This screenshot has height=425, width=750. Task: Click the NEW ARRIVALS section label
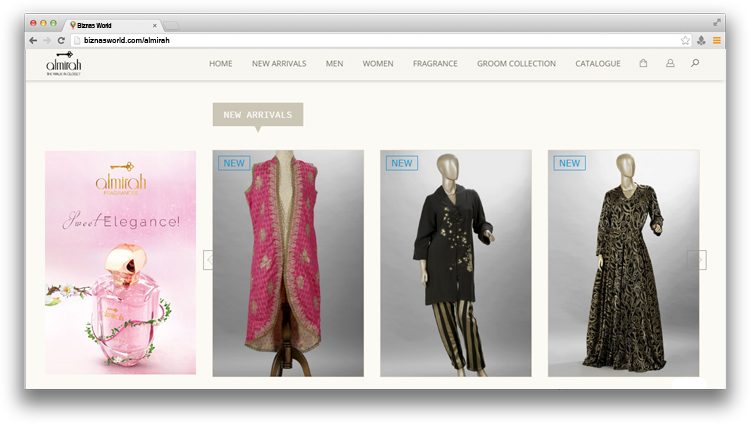(x=258, y=115)
